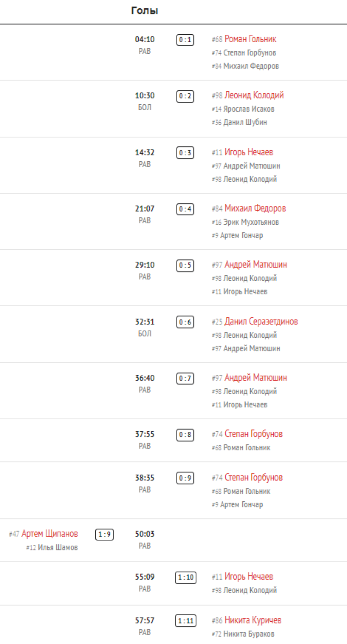
Task: Open scorer Роман Гольник on the 0:1 goal
Action: pyautogui.click(x=250, y=39)
